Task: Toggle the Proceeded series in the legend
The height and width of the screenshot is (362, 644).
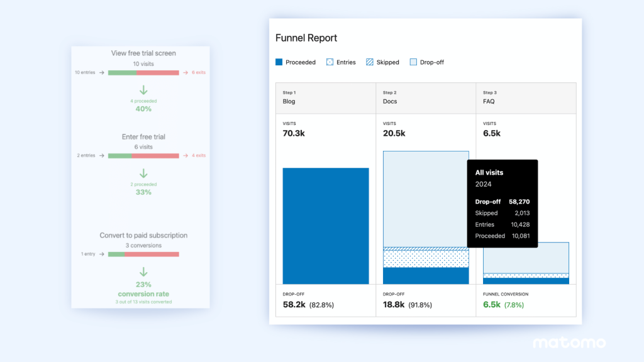Action: tap(296, 62)
